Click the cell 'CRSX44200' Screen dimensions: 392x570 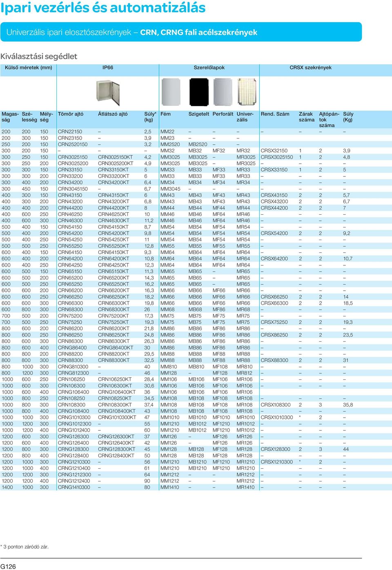[274, 208]
